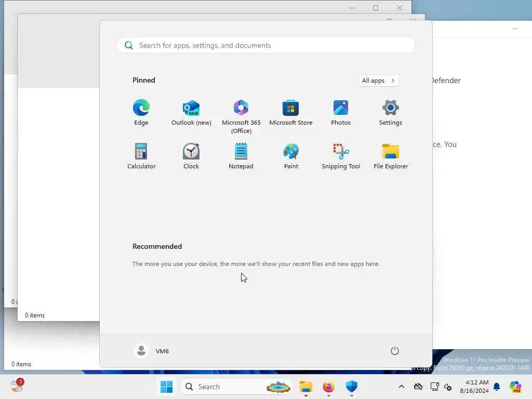The height and width of the screenshot is (399, 532).
Task: Maximize the background File Explorer window
Action: point(376,8)
